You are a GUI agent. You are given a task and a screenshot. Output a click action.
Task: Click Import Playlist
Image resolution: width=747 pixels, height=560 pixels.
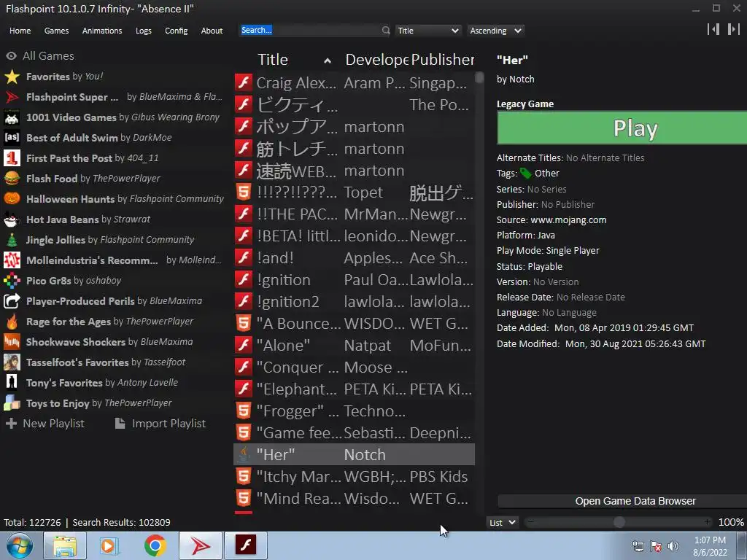(160, 424)
